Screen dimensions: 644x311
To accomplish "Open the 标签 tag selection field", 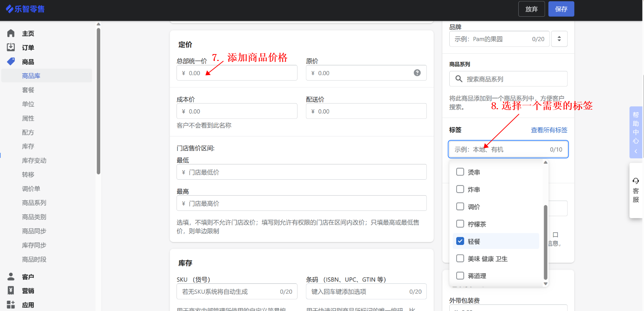I will (508, 149).
